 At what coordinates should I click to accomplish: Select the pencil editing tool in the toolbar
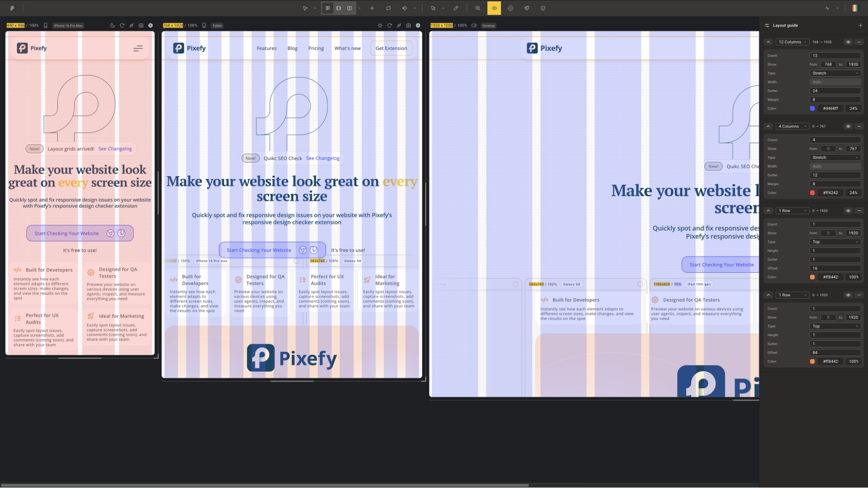click(456, 8)
